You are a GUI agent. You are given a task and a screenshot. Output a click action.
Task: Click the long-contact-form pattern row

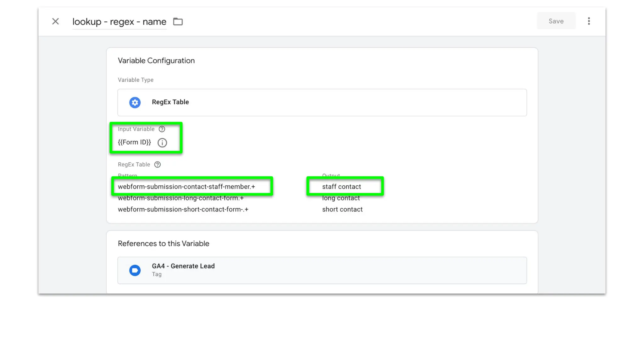180,198
